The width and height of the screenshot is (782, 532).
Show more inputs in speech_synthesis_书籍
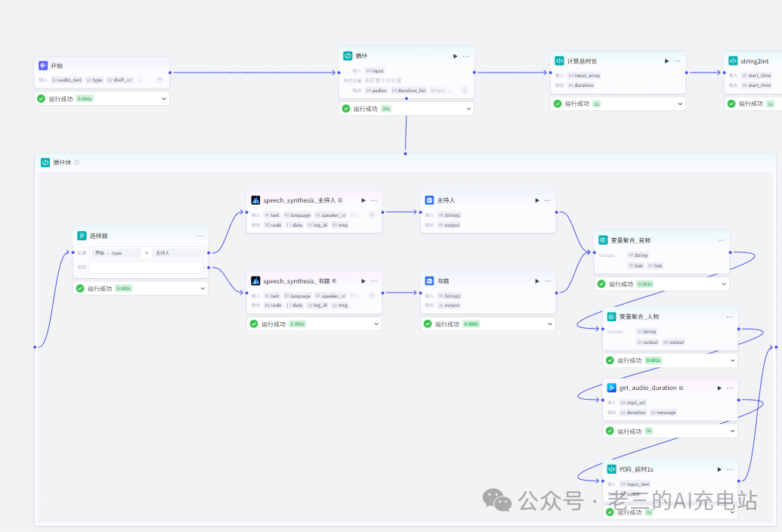point(372,295)
